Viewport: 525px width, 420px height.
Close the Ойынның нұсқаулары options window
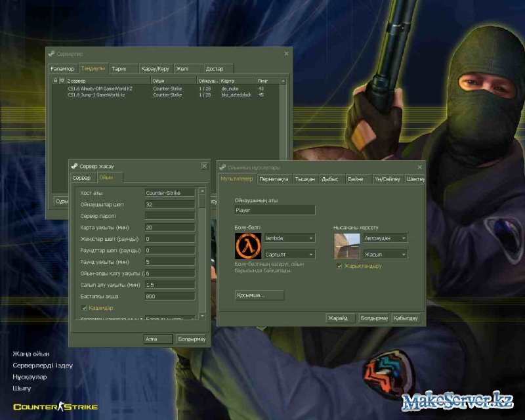click(419, 167)
